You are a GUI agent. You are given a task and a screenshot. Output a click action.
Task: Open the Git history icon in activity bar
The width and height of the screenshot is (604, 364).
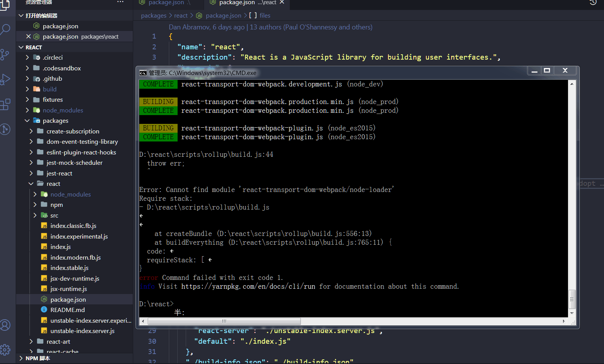click(5, 129)
